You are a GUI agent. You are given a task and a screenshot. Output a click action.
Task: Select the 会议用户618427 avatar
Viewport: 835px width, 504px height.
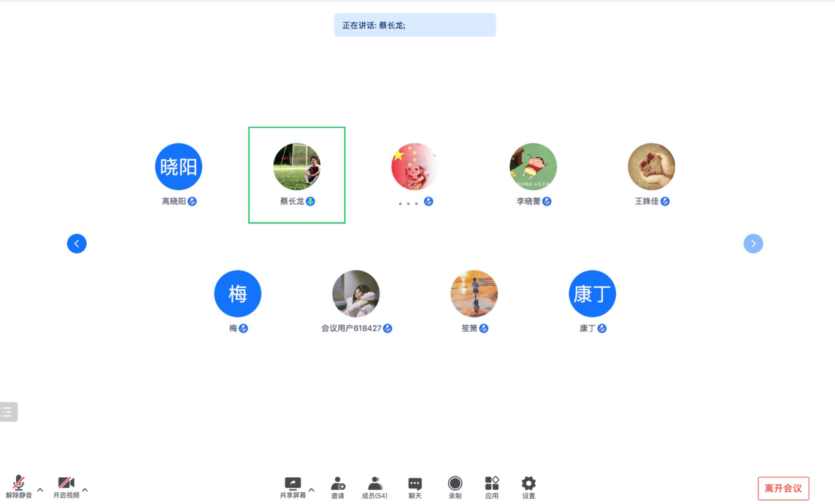pyautogui.click(x=356, y=294)
